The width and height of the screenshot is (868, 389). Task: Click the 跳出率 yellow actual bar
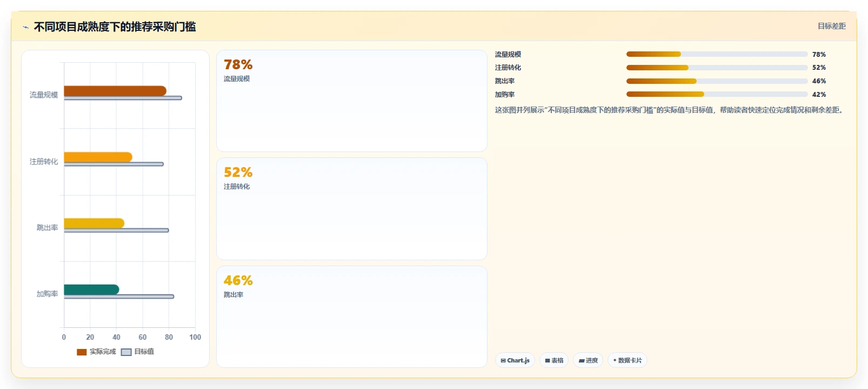94,223
